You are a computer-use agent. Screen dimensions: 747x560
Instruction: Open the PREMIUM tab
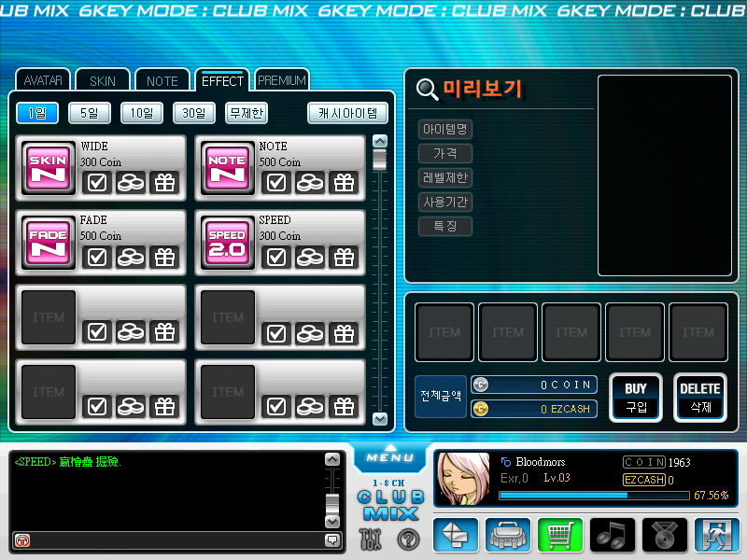281,81
